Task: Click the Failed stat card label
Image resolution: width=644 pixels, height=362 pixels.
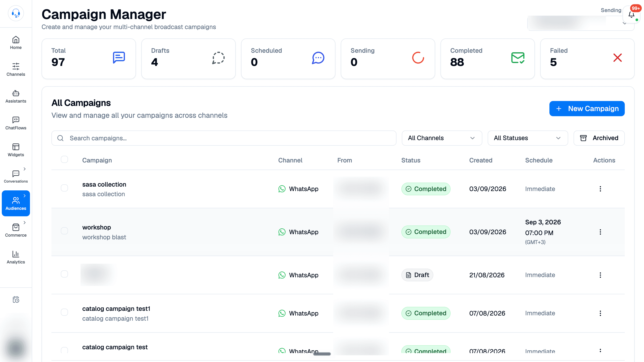Action: pos(559,51)
